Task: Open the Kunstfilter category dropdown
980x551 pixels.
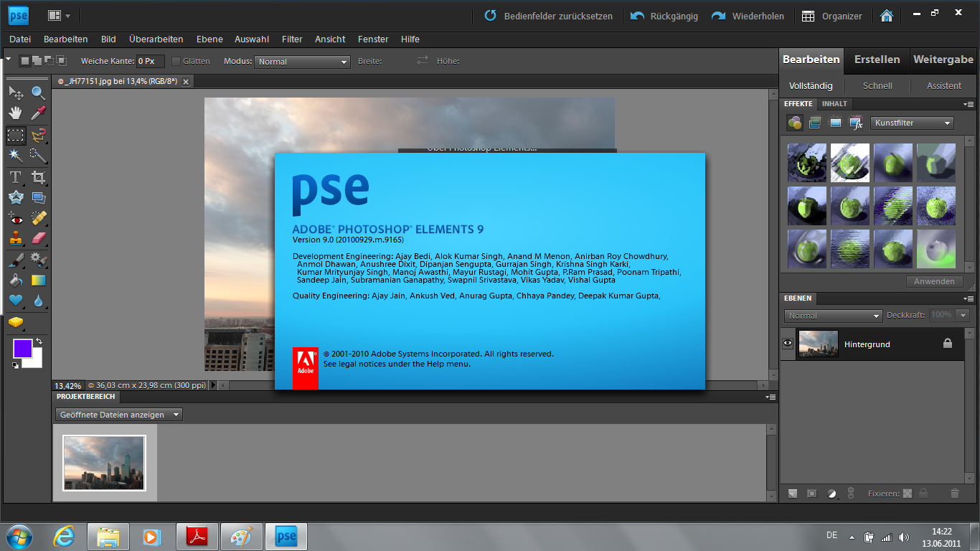Action: coord(912,123)
